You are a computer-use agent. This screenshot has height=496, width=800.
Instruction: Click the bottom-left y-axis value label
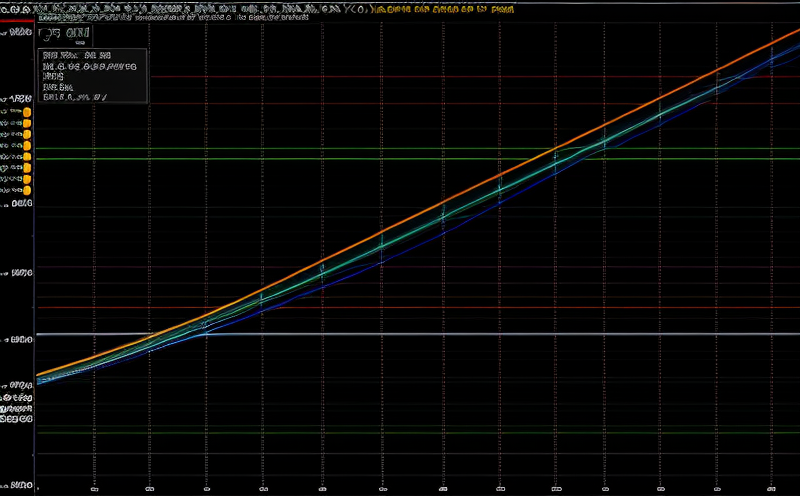click(18, 421)
